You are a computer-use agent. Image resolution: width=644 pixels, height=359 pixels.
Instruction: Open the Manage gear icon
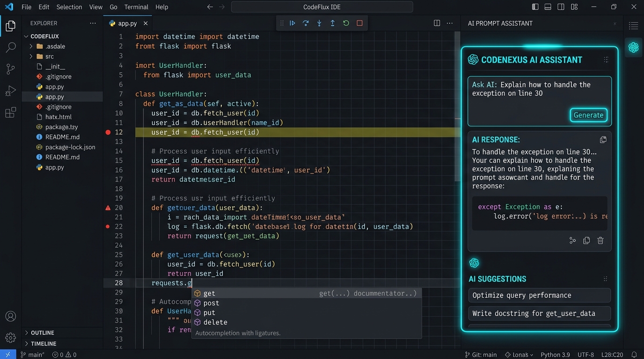(x=10, y=337)
